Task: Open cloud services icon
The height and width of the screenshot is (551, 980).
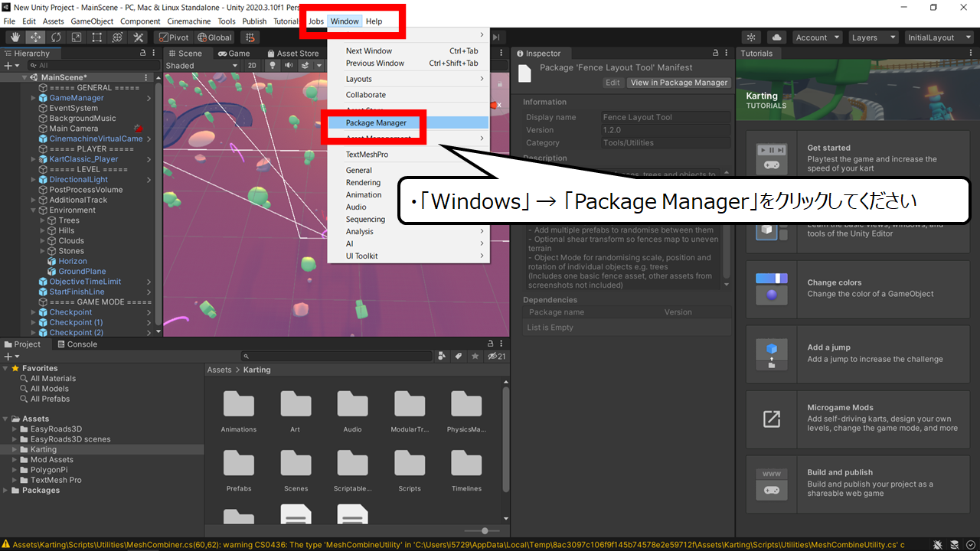Action: 776,37
